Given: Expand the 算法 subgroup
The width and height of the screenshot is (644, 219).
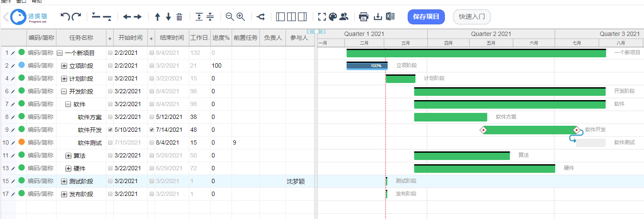Looking at the screenshot, I should (68, 156).
